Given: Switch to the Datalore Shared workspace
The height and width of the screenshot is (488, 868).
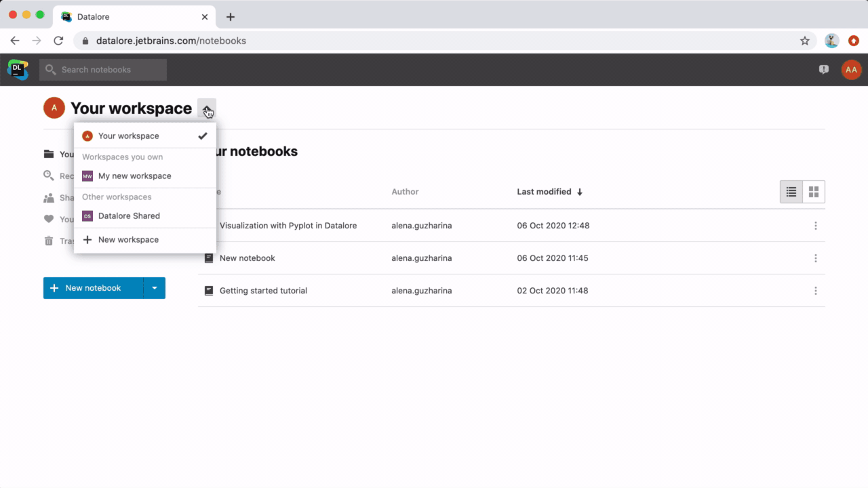Looking at the screenshot, I should [145, 216].
